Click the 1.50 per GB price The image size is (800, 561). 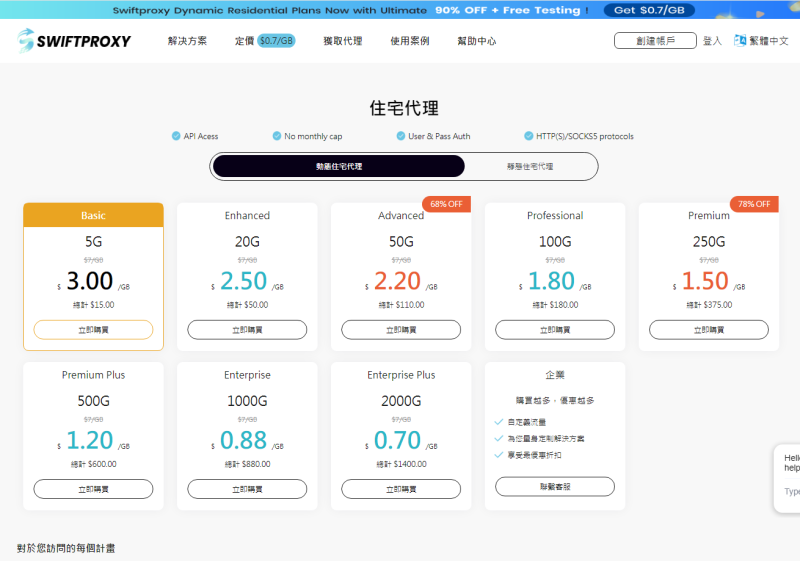click(x=705, y=281)
